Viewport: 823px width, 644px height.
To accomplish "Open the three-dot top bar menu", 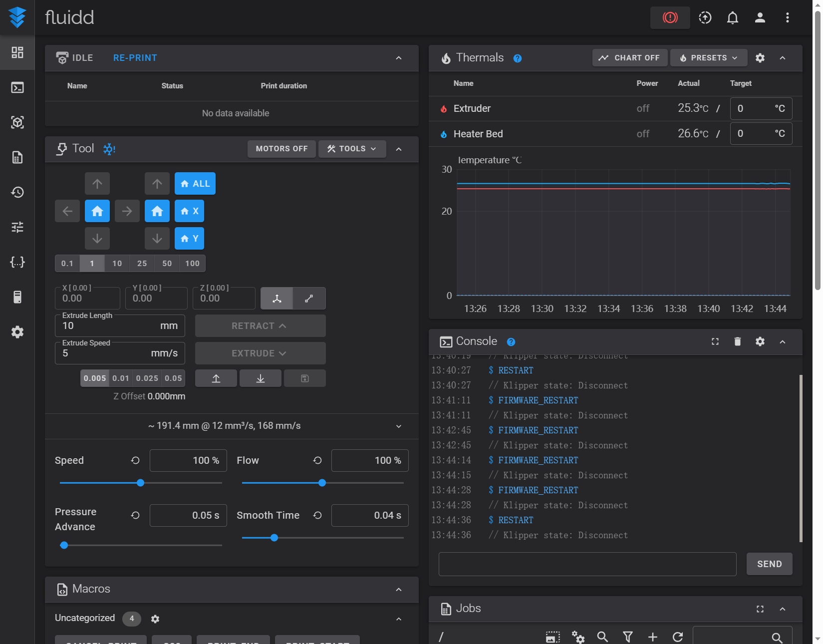I will click(x=787, y=18).
